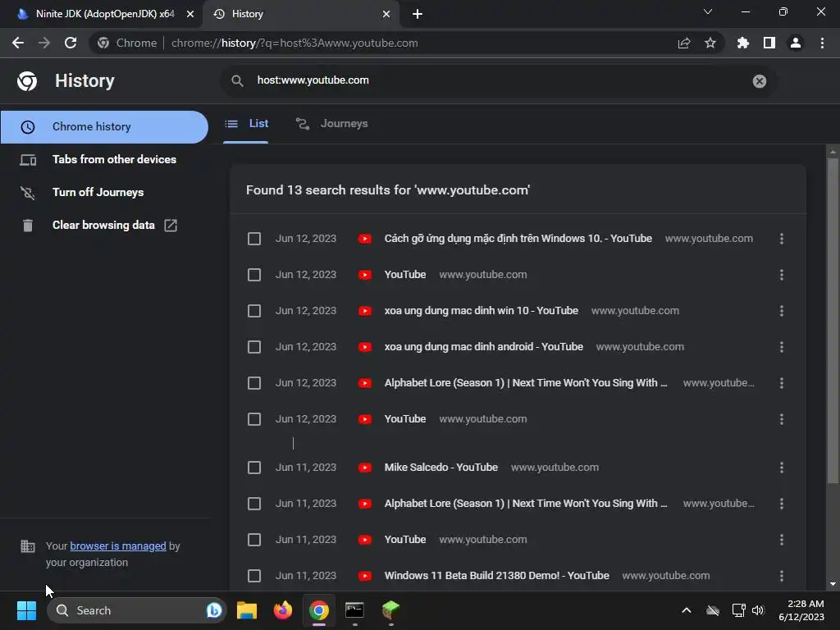Switch to the List view tab

click(x=246, y=124)
